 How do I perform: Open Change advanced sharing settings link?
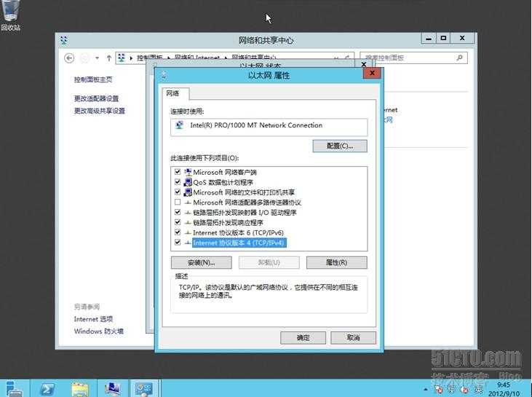point(100,111)
